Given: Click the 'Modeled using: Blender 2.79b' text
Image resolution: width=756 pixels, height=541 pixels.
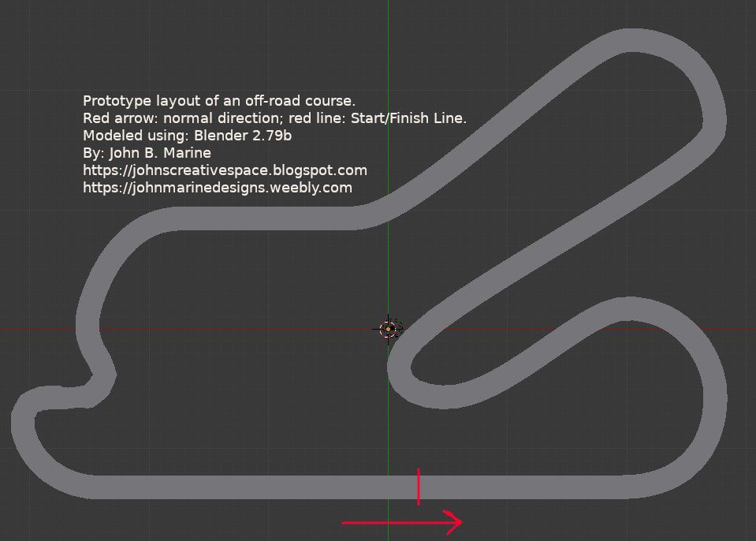Looking at the screenshot, I should click(188, 136).
